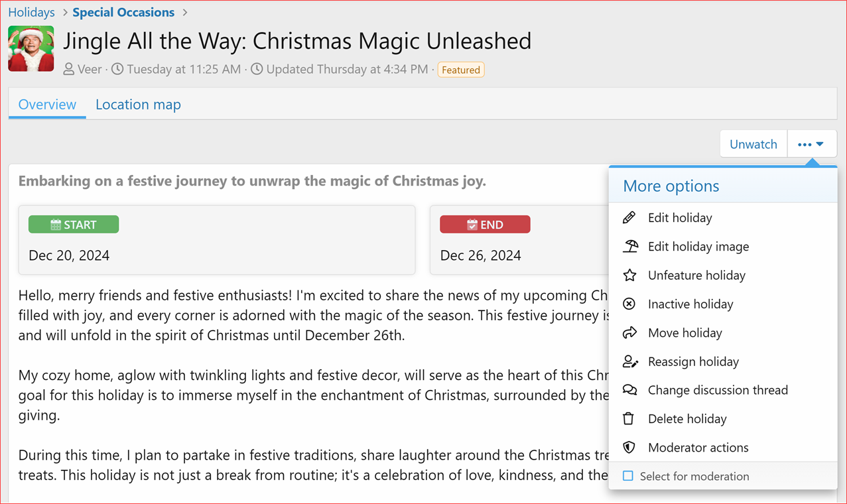Screen dimensions: 847x504
Task: Click the Santa avatar thumbnail
Action: tap(31, 48)
